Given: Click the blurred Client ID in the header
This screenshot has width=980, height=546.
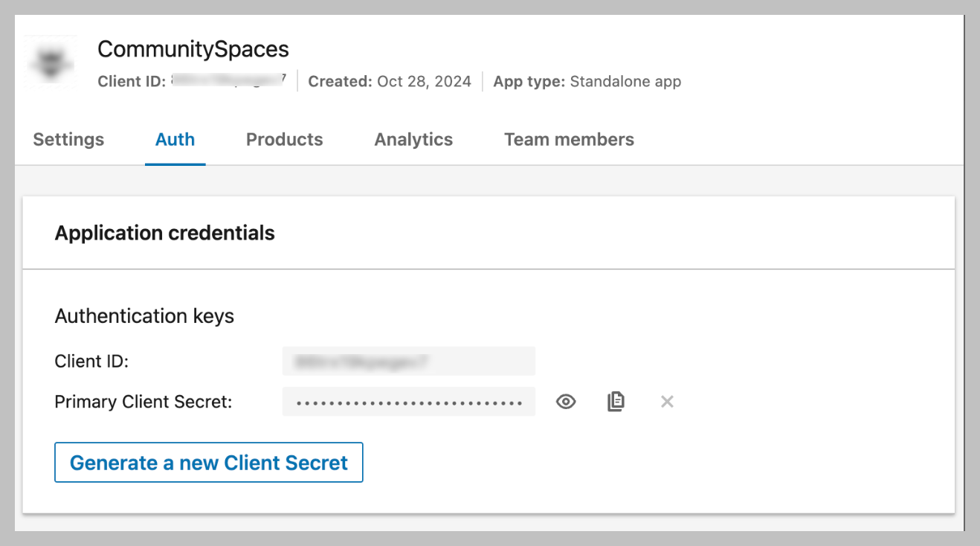Looking at the screenshot, I should 228,81.
